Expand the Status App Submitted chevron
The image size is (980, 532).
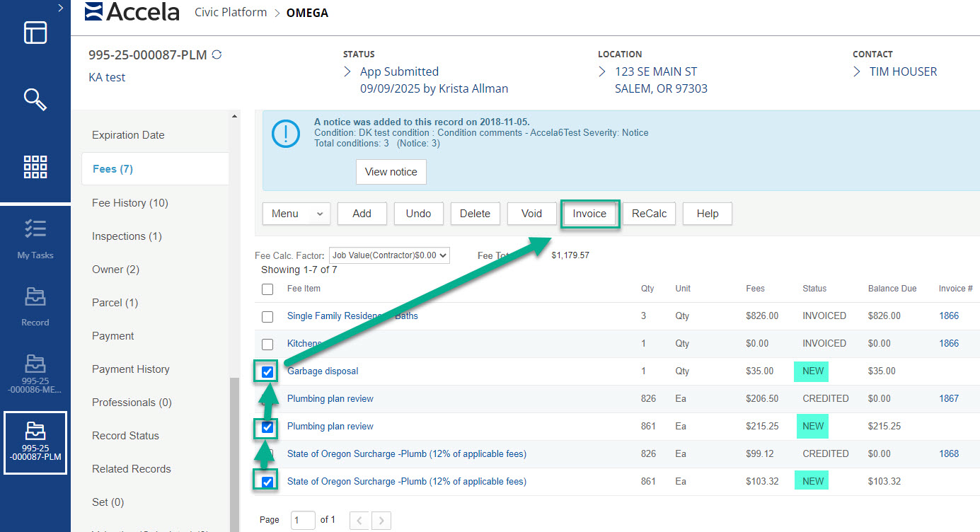(x=347, y=72)
